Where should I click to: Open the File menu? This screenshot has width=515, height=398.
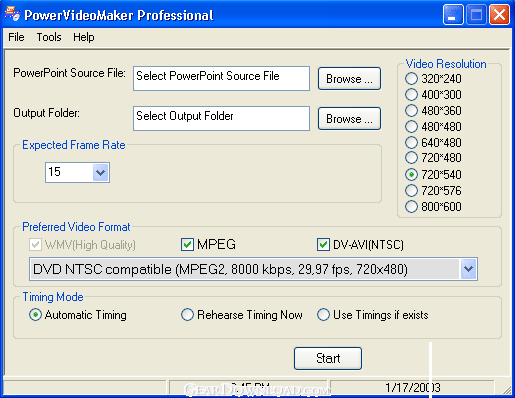click(16, 37)
